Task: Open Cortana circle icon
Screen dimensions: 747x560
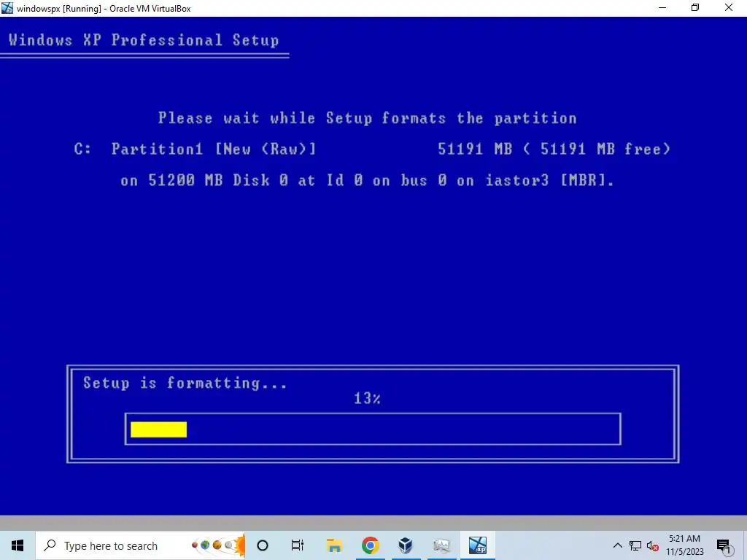Action: [263, 545]
